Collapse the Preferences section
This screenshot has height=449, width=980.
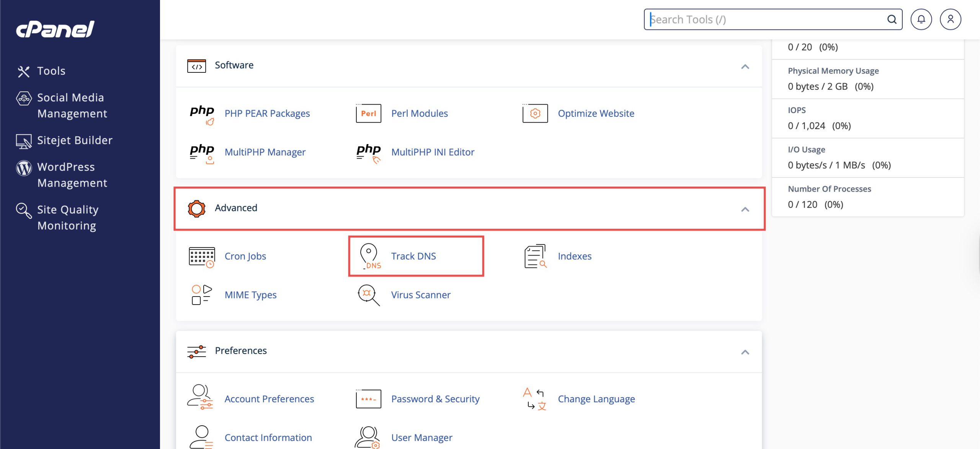click(745, 352)
